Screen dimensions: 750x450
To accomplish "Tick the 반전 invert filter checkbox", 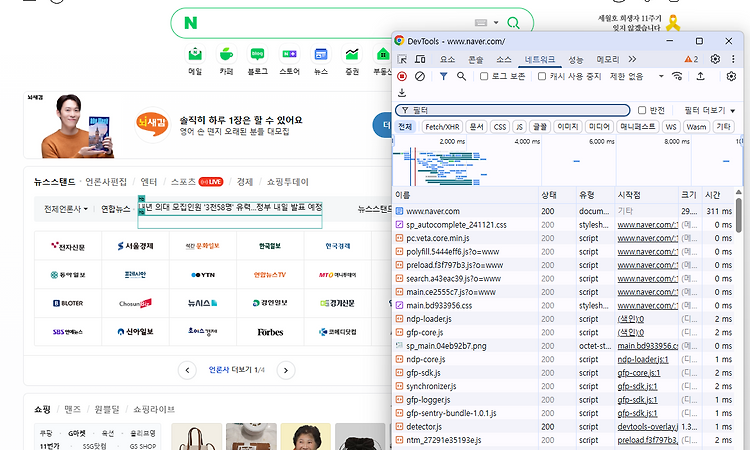I will 642,110.
